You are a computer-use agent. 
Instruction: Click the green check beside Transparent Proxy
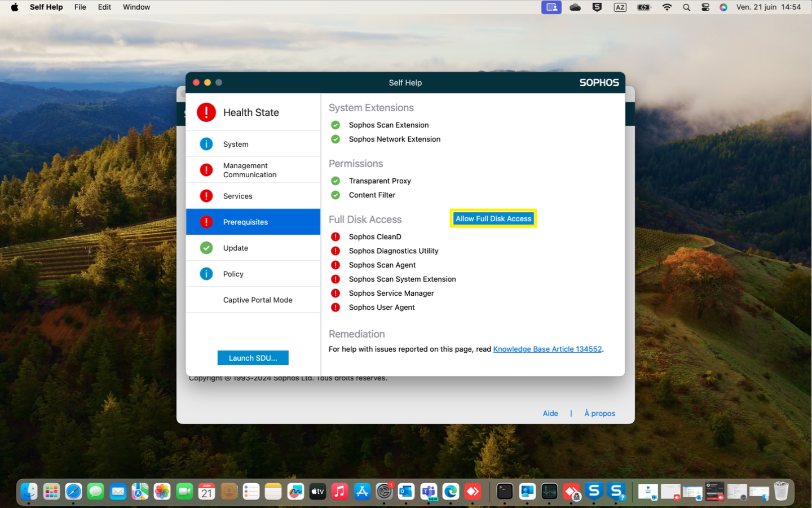pyautogui.click(x=336, y=181)
